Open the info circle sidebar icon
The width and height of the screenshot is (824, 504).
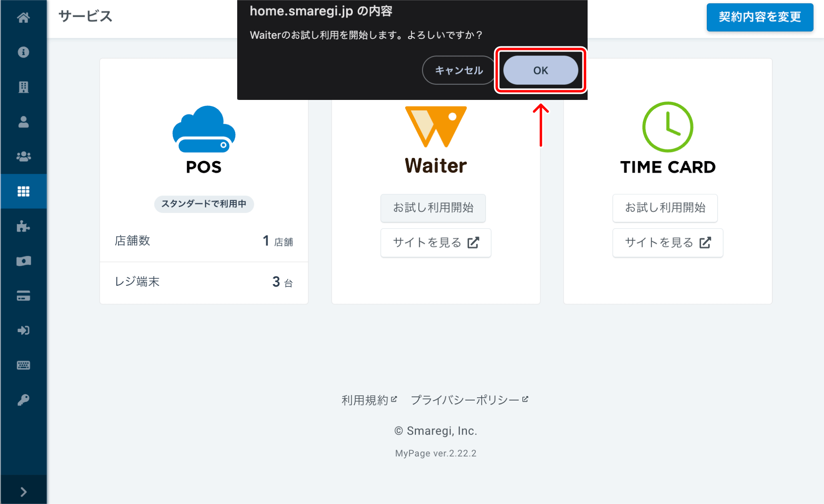[x=23, y=52]
